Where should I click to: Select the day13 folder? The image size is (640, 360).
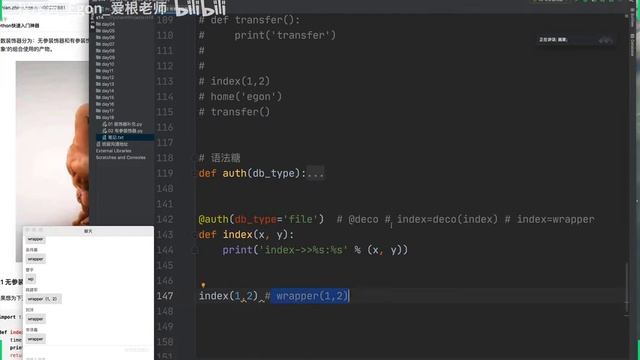[105, 84]
